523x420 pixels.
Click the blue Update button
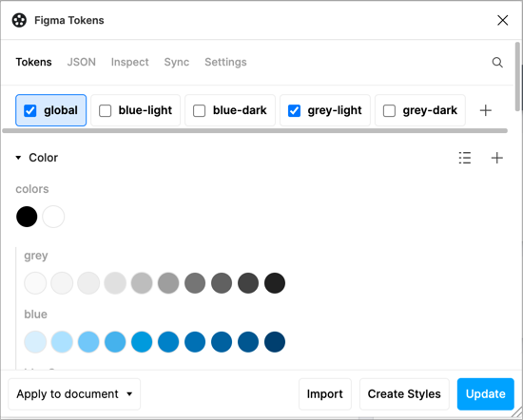click(x=485, y=394)
